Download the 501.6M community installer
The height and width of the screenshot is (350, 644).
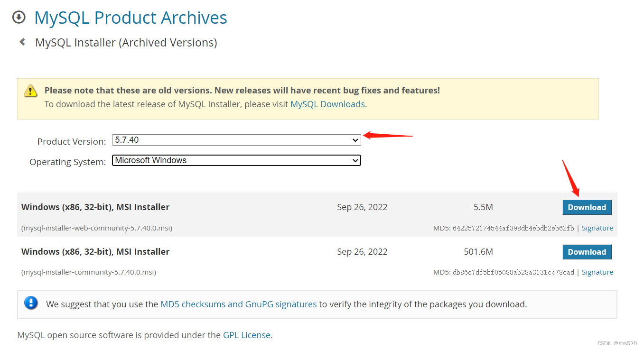(x=587, y=252)
